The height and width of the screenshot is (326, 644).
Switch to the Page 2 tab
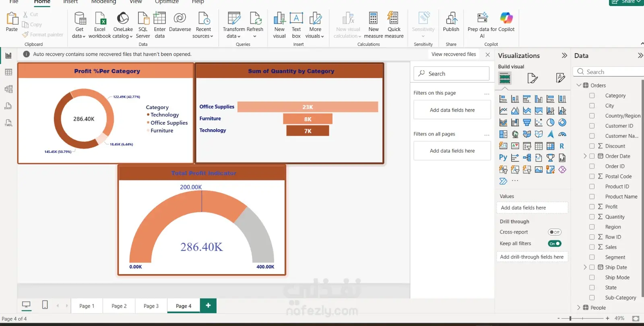point(119,306)
